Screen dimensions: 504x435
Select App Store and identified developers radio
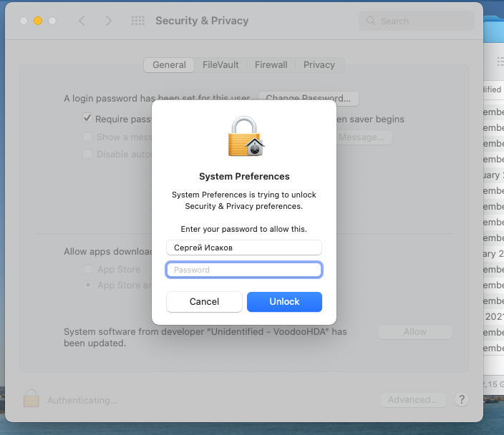(x=88, y=285)
